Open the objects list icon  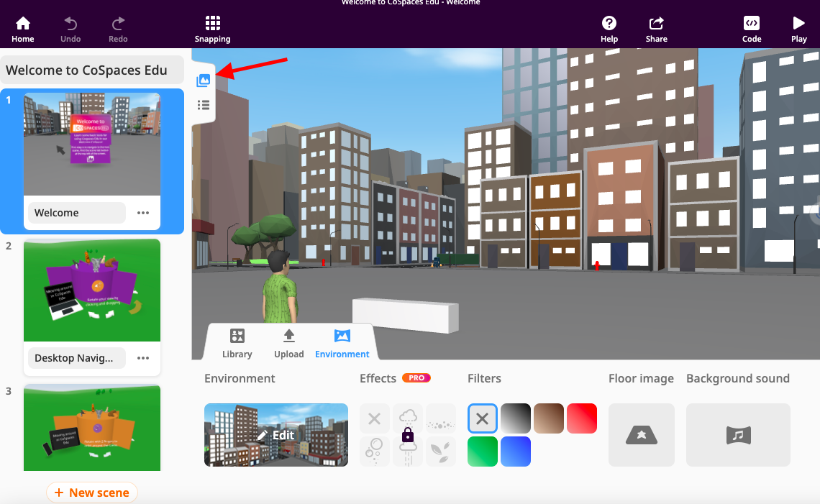pyautogui.click(x=204, y=105)
